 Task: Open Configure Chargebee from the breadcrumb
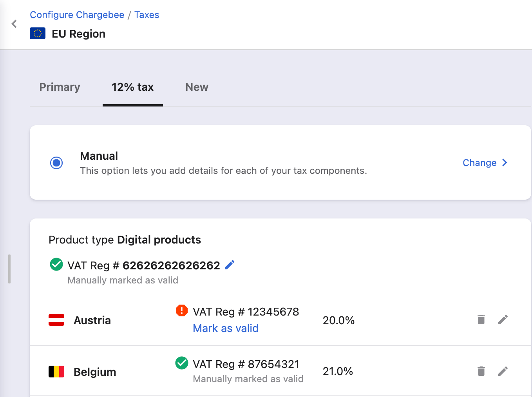click(77, 14)
